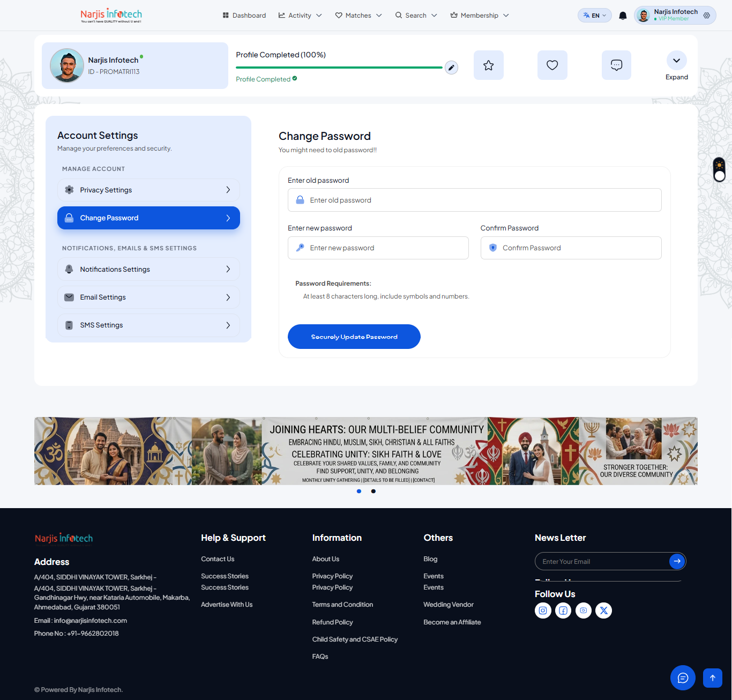The width and height of the screenshot is (732, 700).
Task: Visit the Facebook page from footer
Action: tap(563, 610)
